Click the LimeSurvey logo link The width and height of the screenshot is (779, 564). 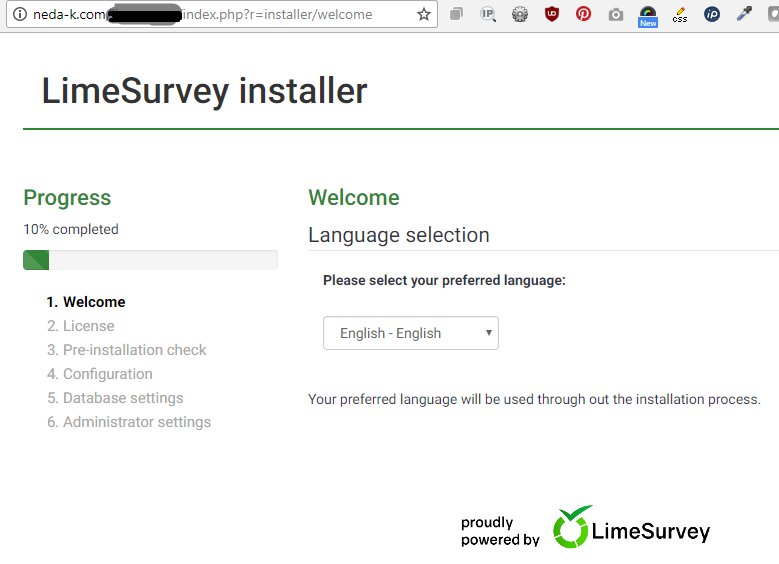click(x=631, y=529)
